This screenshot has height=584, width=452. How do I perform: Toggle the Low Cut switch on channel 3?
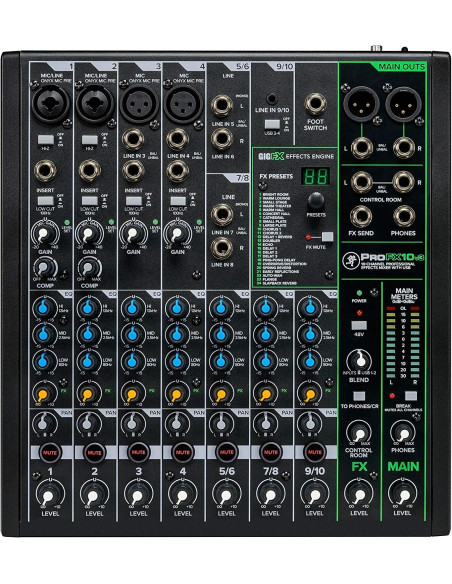coord(134,201)
